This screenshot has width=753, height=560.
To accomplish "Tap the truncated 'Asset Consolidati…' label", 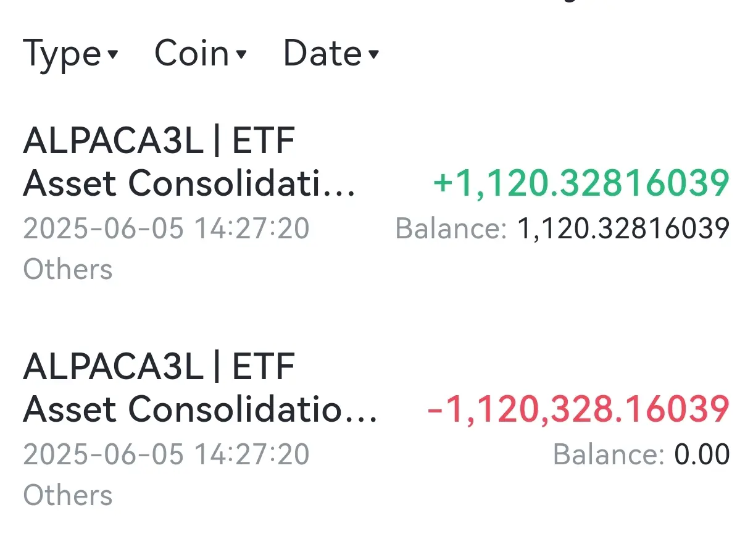I will 189,184.
